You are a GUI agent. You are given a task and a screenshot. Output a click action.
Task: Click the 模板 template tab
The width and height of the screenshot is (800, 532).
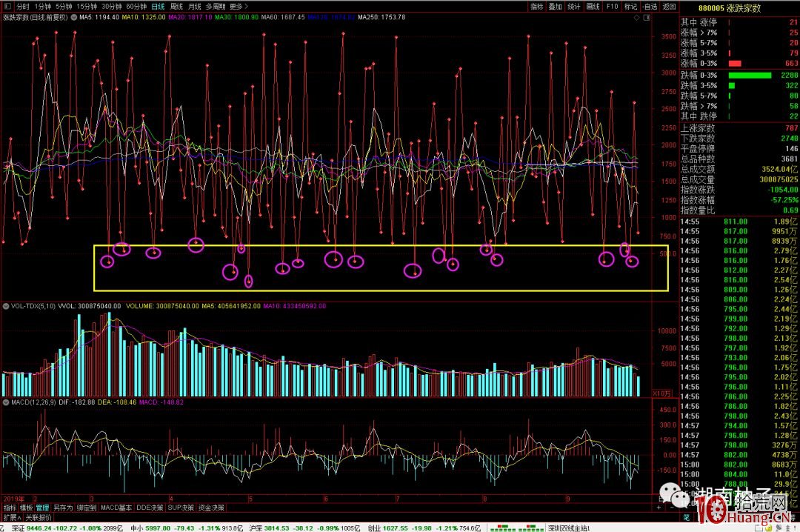click(26, 508)
